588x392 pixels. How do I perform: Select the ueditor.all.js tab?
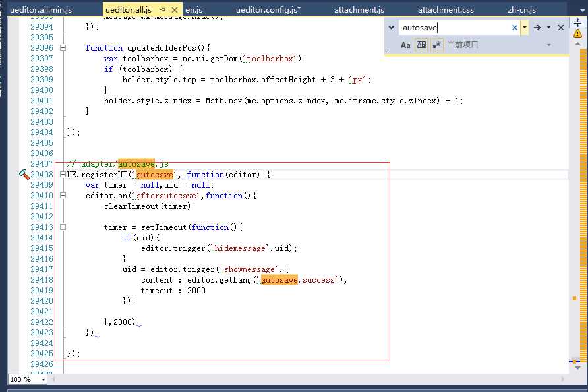tap(129, 9)
